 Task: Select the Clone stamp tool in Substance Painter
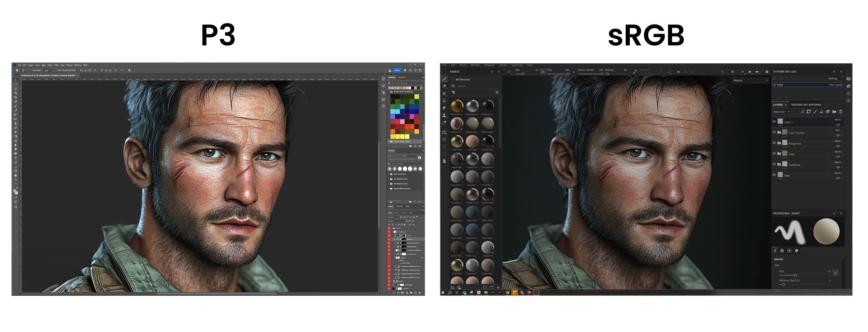tap(444, 115)
